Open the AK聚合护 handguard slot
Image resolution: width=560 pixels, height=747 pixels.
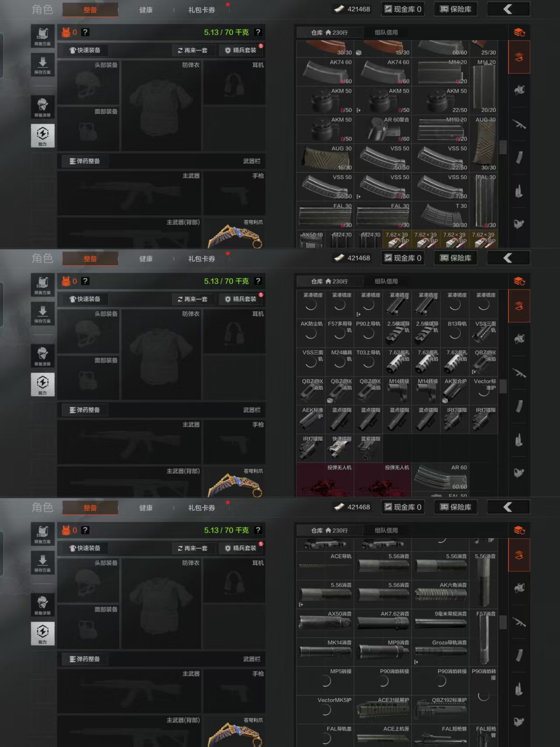pyautogui.click(x=455, y=391)
